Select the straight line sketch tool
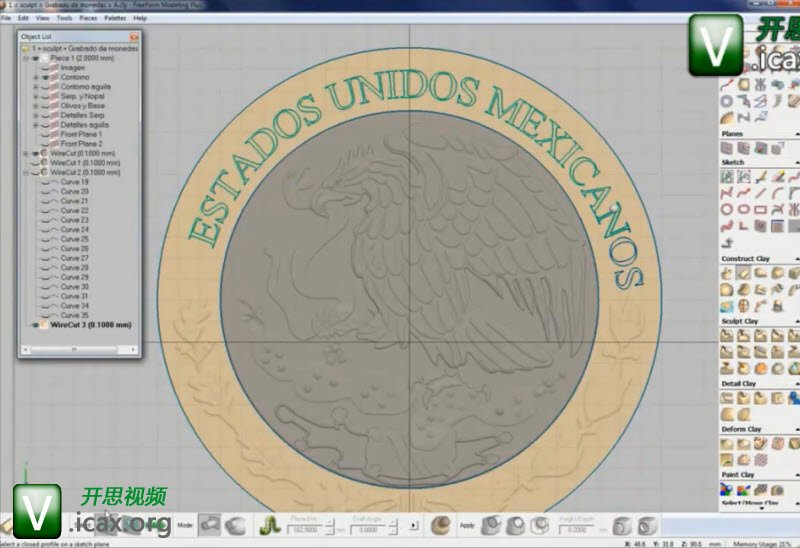This screenshot has height=548, width=800. 761,193
